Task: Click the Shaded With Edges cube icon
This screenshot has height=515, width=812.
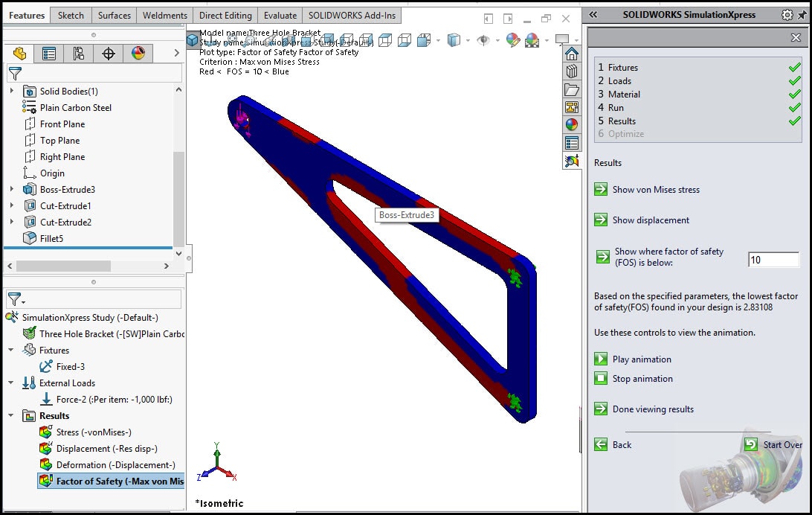Action: (193, 40)
